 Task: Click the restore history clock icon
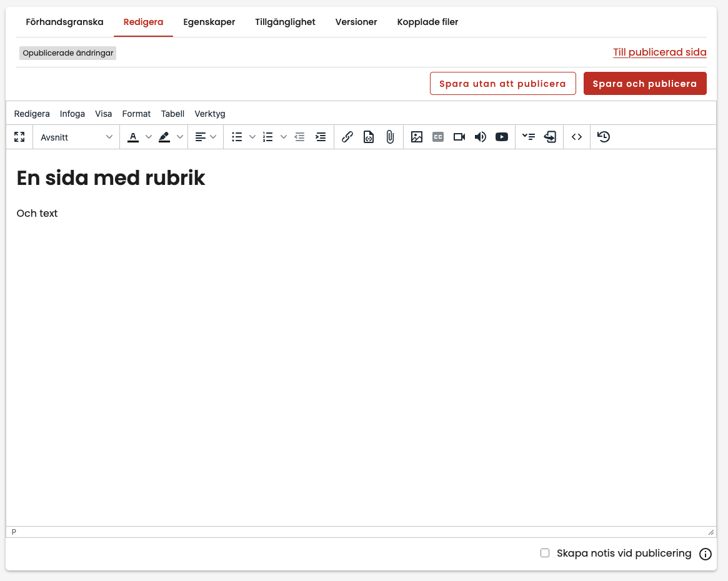(x=604, y=137)
